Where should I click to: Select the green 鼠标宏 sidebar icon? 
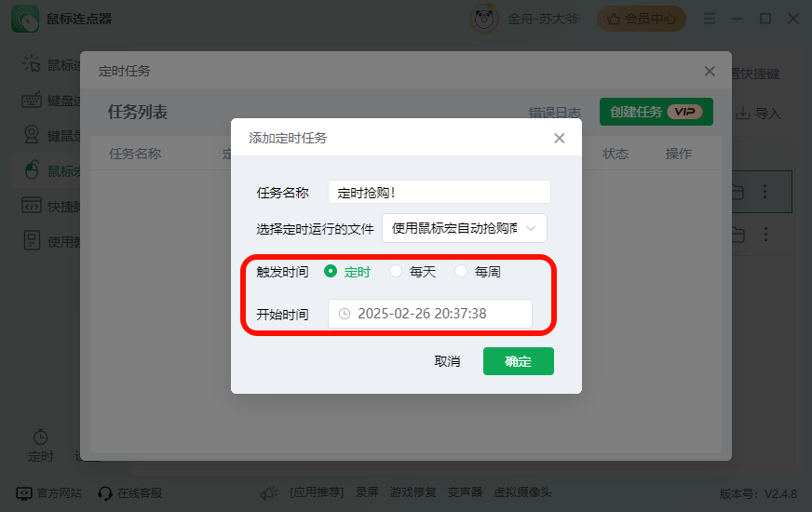pos(32,169)
